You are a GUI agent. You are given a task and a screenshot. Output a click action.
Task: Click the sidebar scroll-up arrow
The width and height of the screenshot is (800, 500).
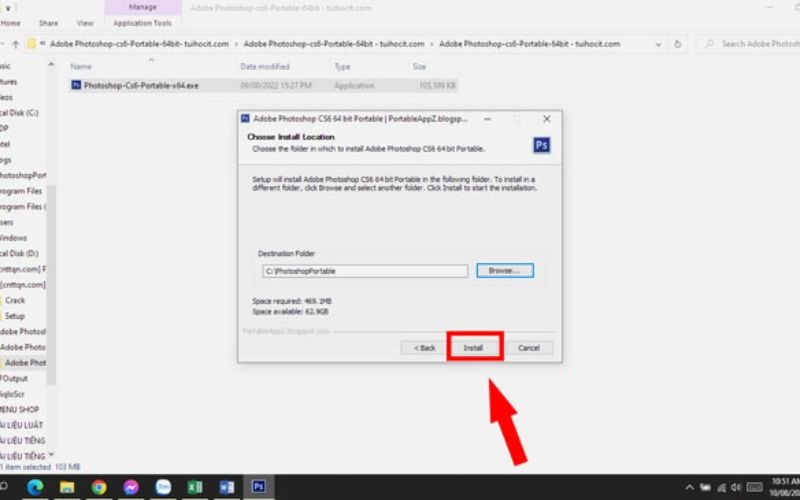pyautogui.click(x=51, y=65)
